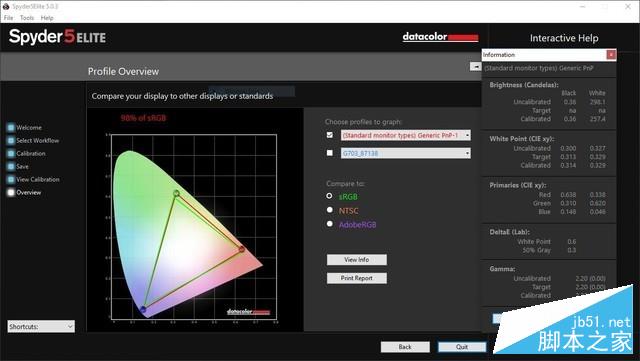Open the Generic PnP-1 profile dropdown
The width and height of the screenshot is (640, 361).
[x=406, y=135]
